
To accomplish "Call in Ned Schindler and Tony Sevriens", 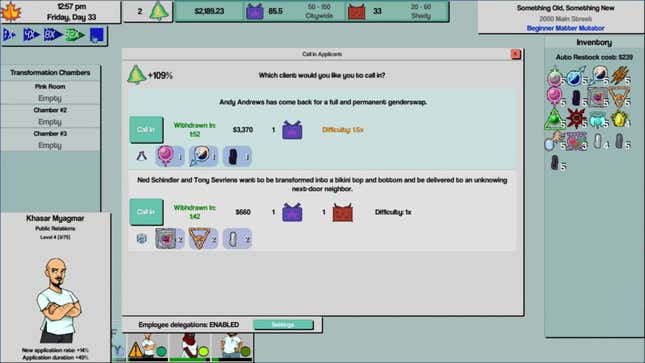I will [146, 212].
